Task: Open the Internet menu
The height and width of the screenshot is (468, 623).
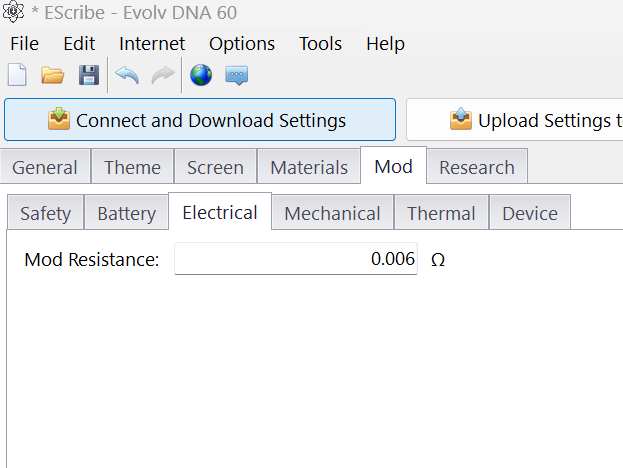Action: [x=152, y=44]
